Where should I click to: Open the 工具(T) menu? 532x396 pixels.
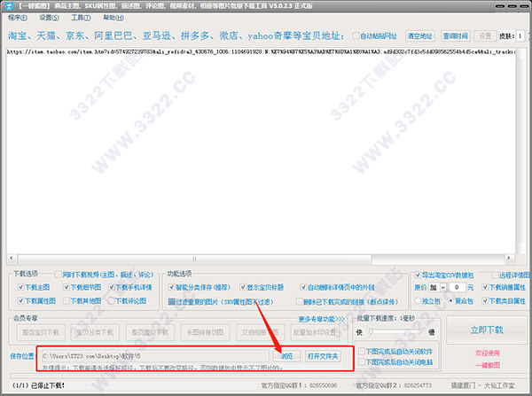pyautogui.click(x=81, y=18)
